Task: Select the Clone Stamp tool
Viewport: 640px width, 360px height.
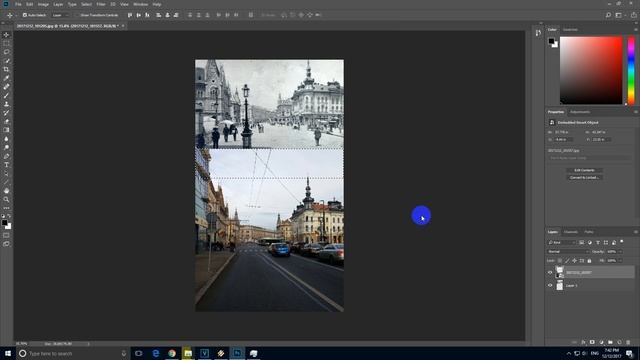Action: 6,104
